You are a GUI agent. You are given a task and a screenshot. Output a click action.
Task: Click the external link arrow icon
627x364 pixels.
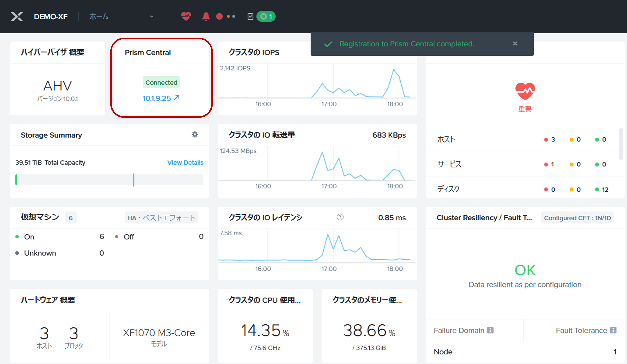click(x=176, y=97)
